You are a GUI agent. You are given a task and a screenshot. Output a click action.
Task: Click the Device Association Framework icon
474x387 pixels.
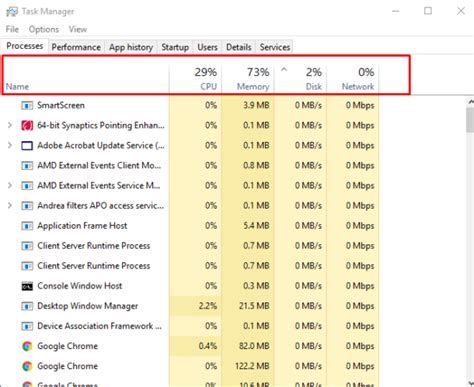coord(27,326)
